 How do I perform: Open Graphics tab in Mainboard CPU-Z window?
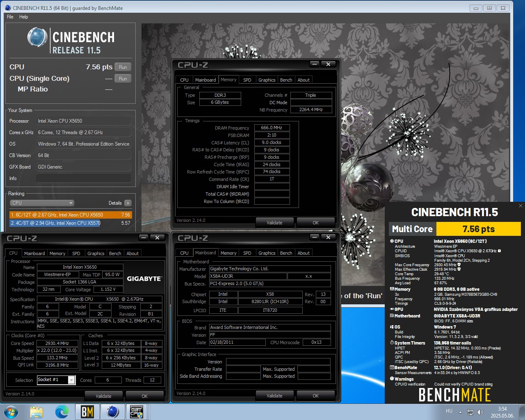pos(267,253)
